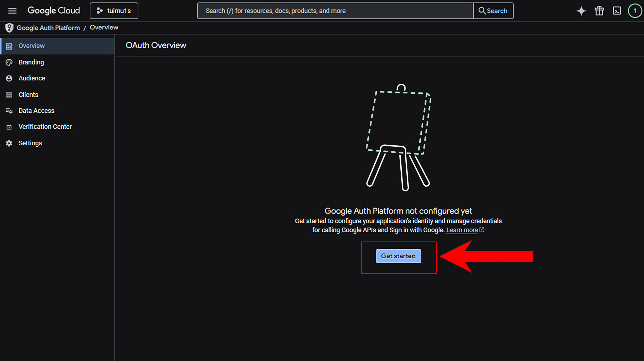Click the Settings gear icon in sidebar
The height and width of the screenshot is (361, 644).
pos(9,143)
